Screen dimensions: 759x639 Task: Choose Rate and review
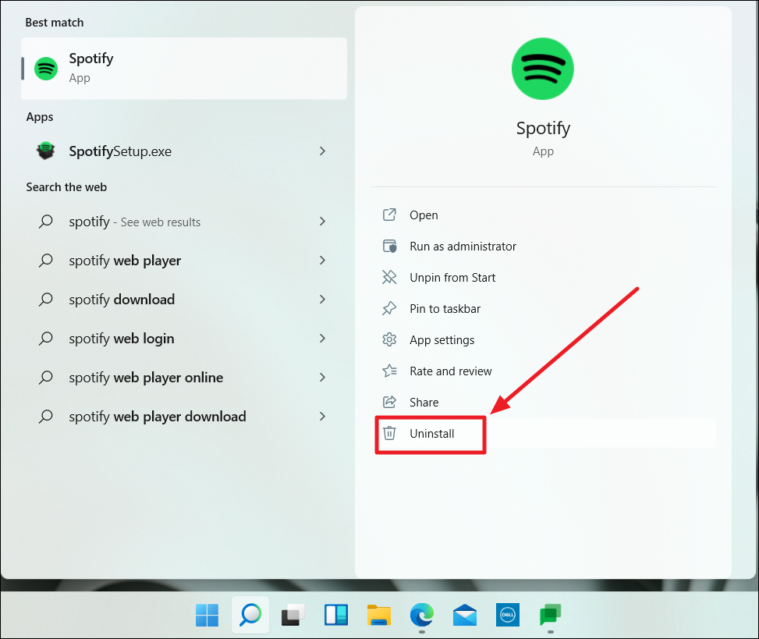pyautogui.click(x=545, y=371)
